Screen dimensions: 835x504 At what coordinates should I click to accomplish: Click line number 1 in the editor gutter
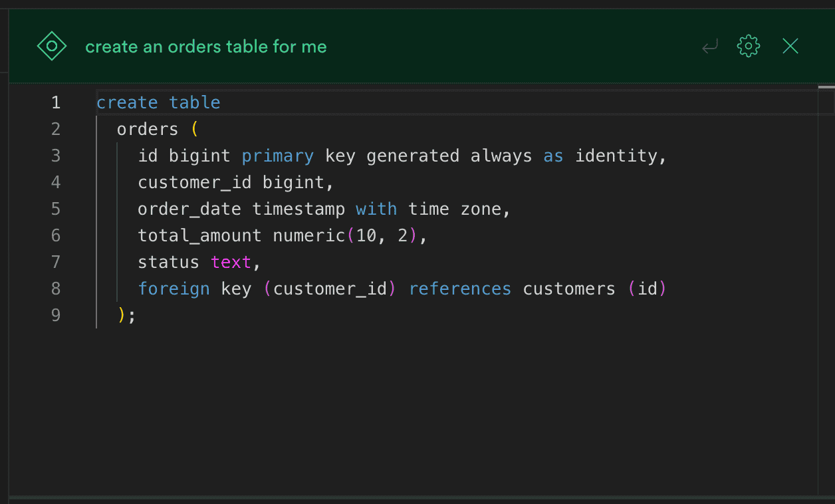(x=56, y=102)
